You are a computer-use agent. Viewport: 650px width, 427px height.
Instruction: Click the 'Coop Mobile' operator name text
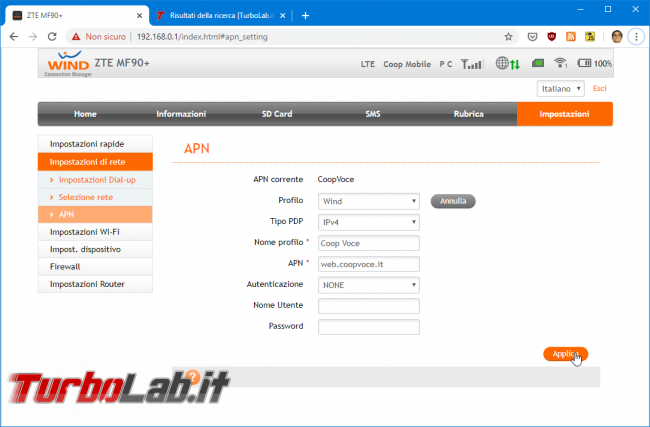coord(407,64)
